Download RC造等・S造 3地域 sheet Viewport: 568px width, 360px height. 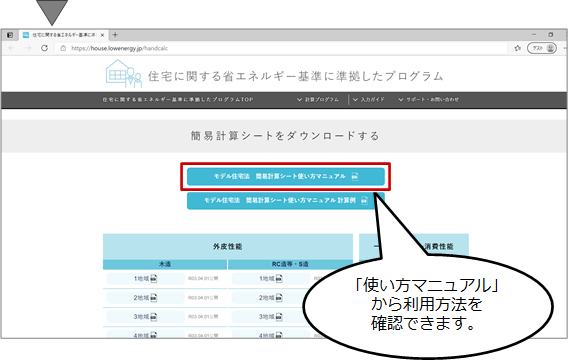(271, 317)
